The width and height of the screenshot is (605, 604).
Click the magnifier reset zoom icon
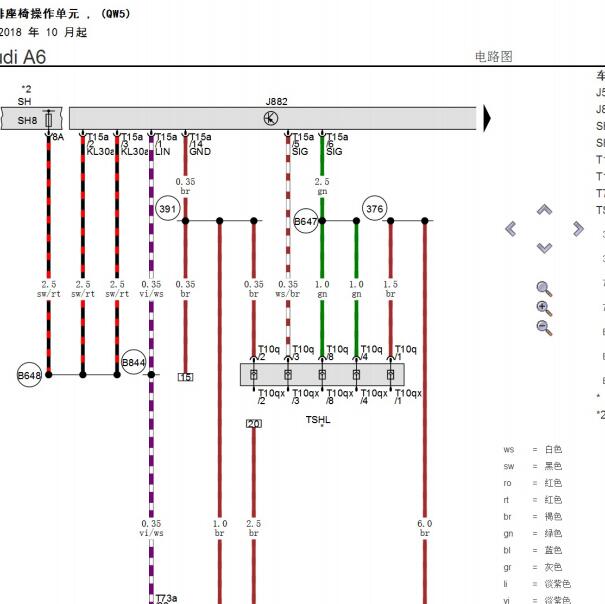544,288
